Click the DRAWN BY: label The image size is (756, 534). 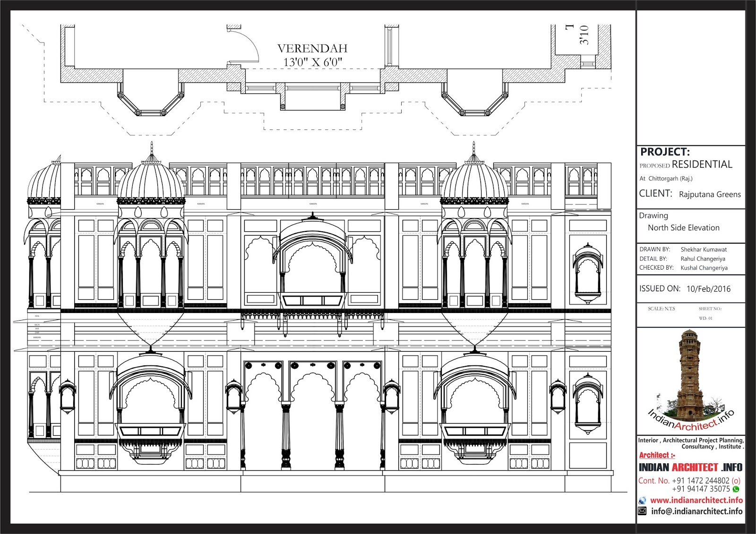pyautogui.click(x=654, y=249)
